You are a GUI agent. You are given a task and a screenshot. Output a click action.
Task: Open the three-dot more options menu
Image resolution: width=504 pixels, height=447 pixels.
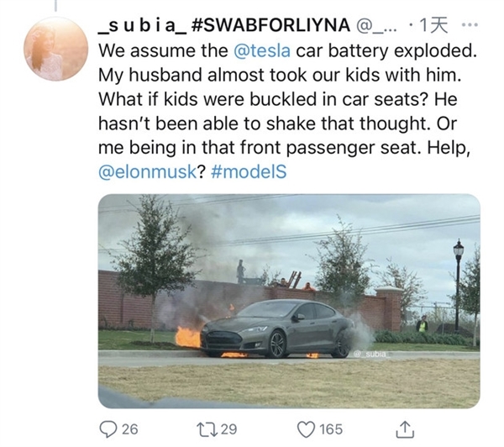tap(470, 24)
